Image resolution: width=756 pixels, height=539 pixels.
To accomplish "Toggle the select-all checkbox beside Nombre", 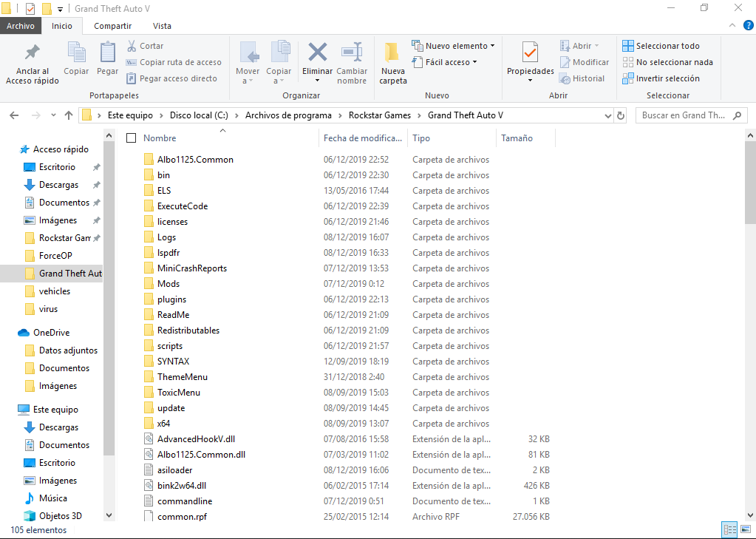I will 131,138.
